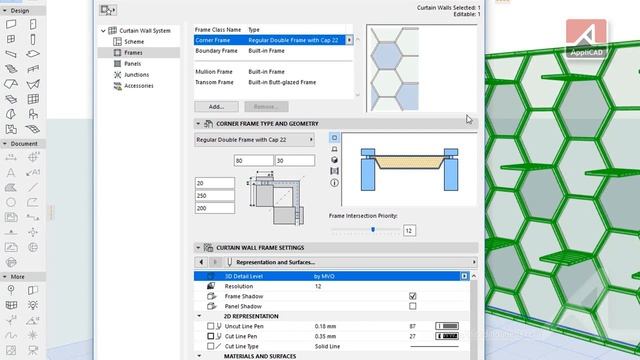The image size is (640, 360).
Task: Collapse the 2D Representation group
Action: pyautogui.click(x=199, y=316)
